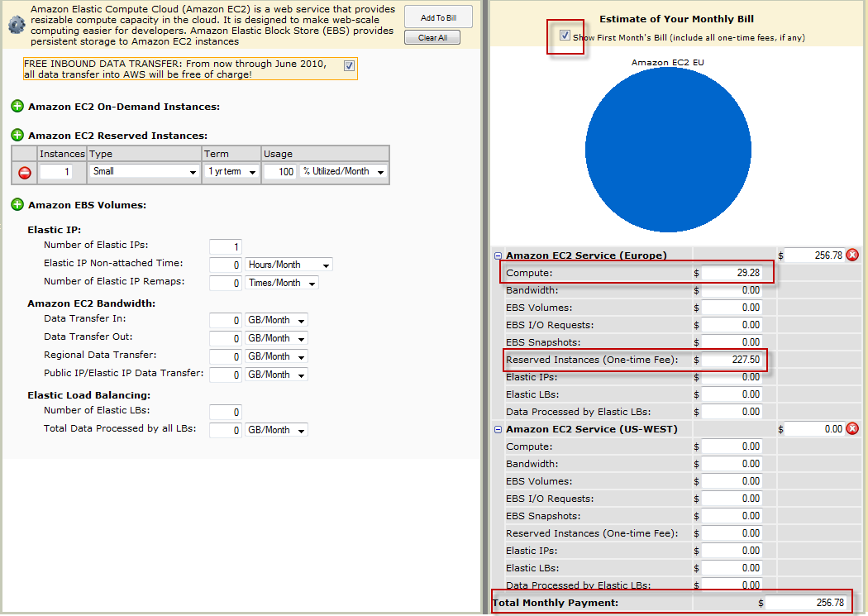Click the Europe EBS Volumes cost value
This screenshot has height=616, width=868.
(732, 307)
